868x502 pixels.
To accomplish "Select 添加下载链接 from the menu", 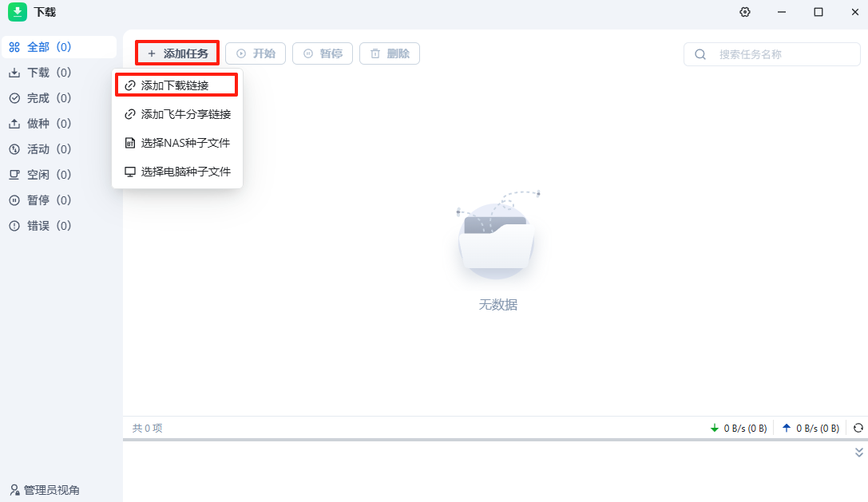I will [x=176, y=85].
